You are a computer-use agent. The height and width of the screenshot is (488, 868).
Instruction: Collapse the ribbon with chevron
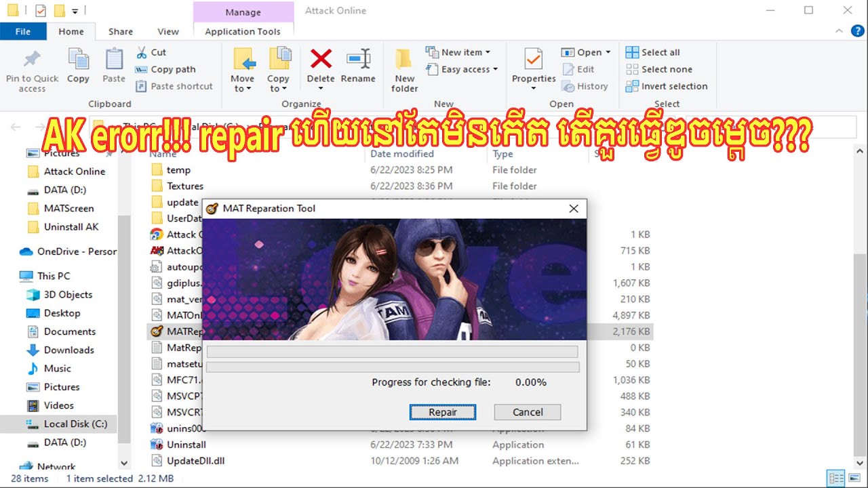click(x=838, y=31)
